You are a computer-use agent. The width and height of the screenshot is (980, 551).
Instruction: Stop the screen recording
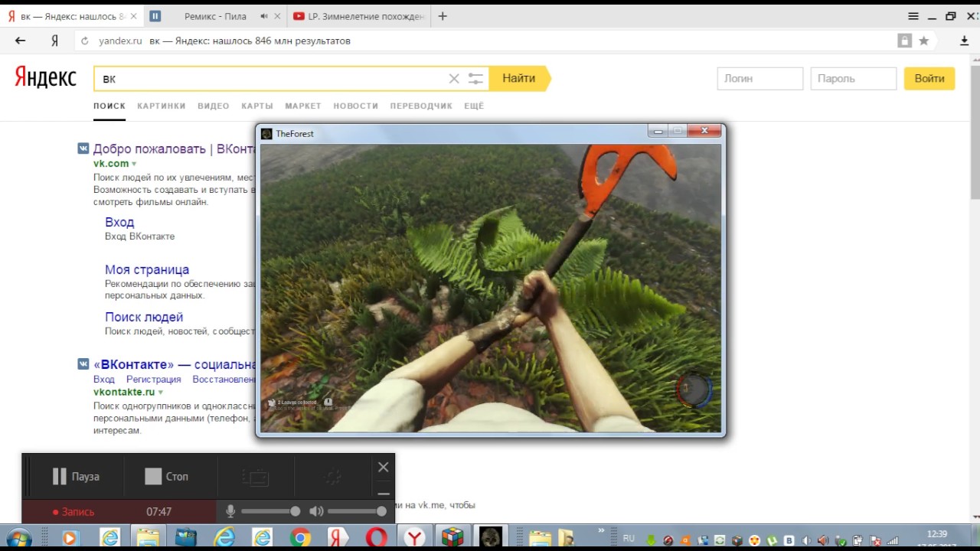point(166,477)
